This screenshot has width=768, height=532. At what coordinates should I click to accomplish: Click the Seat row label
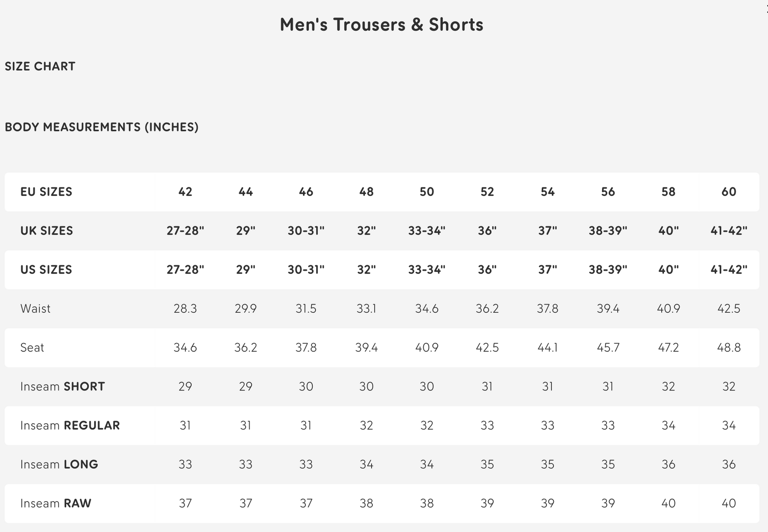click(x=32, y=348)
